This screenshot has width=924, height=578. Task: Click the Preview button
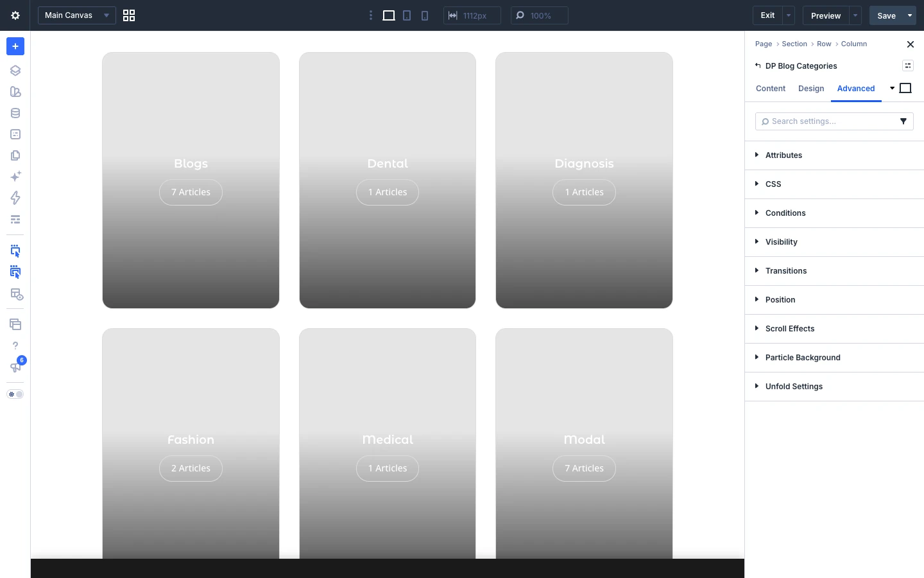click(826, 15)
